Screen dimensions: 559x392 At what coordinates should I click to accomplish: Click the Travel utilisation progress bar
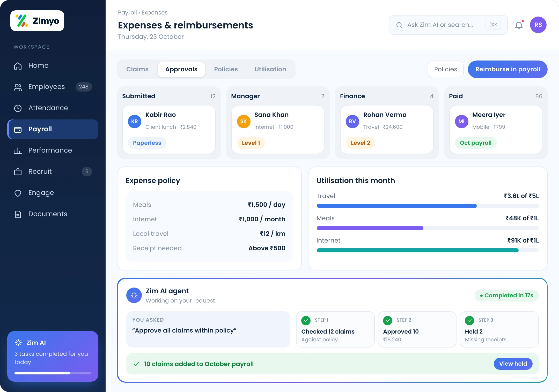click(428, 206)
